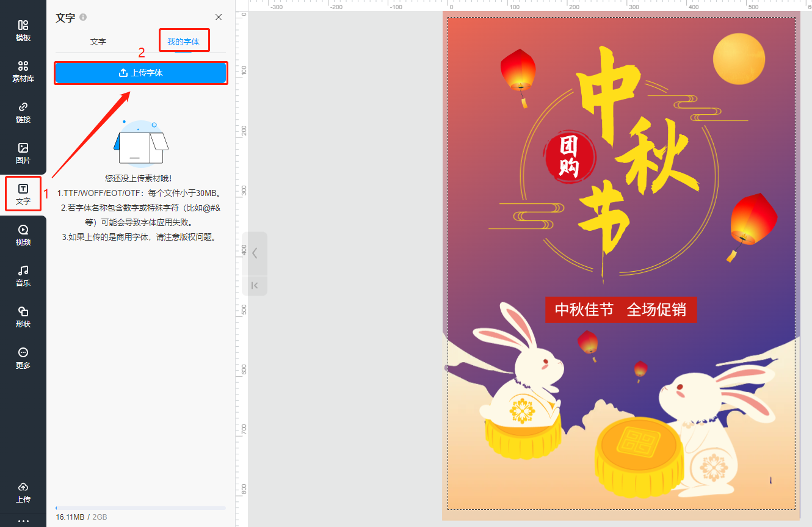Image resolution: width=812 pixels, height=527 pixels.
Task: Open the 视频 video panel
Action: point(23,234)
